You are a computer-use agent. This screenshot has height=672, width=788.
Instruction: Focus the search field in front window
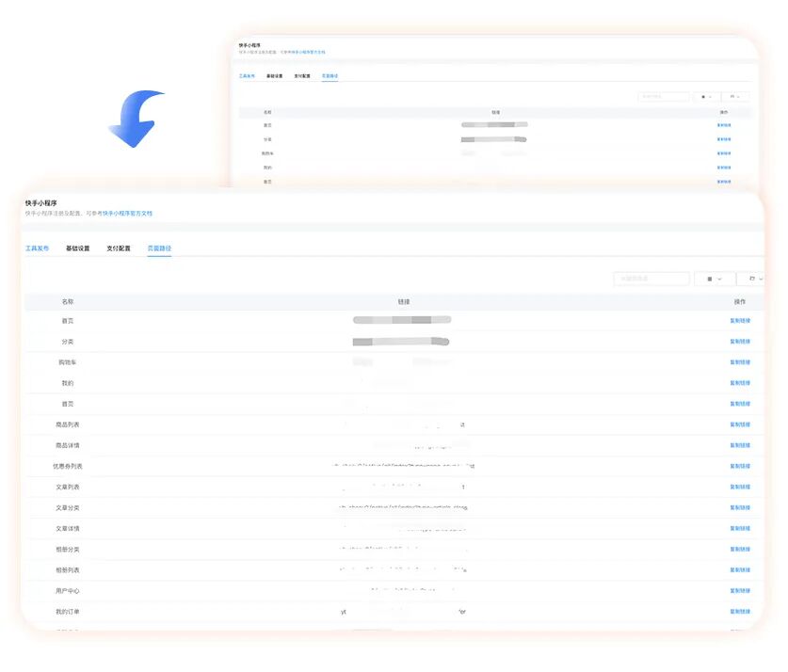[651, 279]
